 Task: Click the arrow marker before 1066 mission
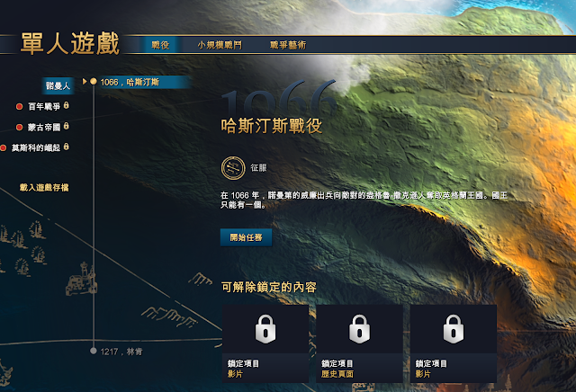tap(85, 82)
